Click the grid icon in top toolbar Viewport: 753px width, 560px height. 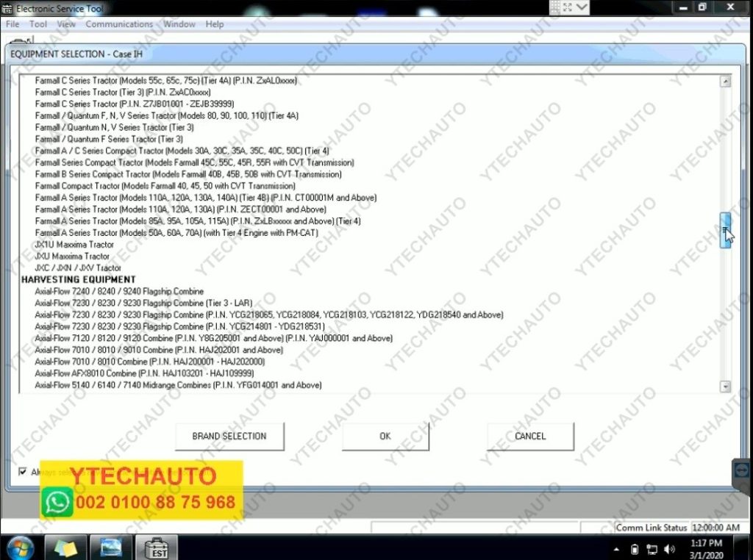555,7
